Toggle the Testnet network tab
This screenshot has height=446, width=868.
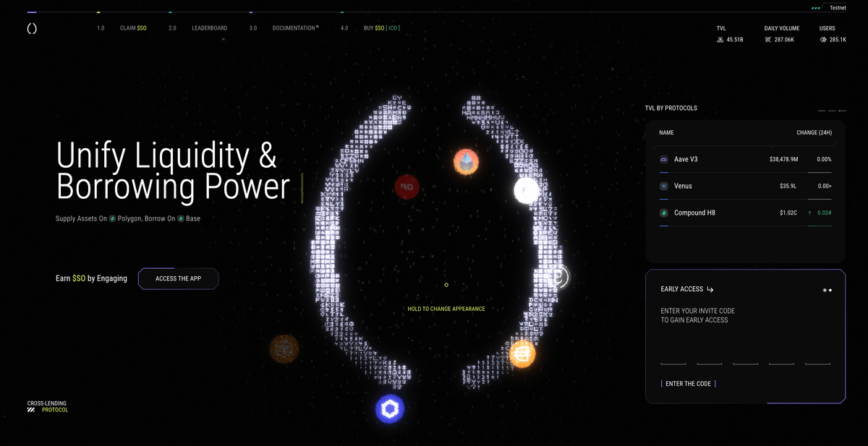pos(831,7)
